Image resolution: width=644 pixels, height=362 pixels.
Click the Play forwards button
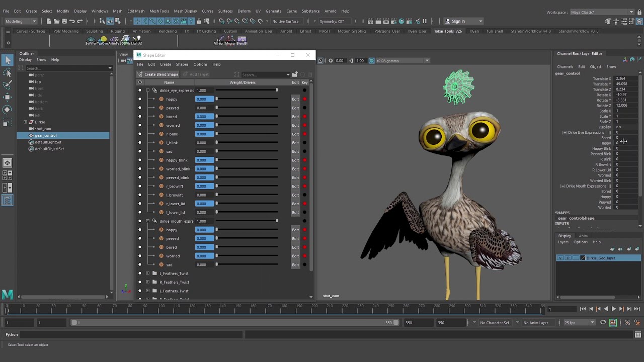click(x=613, y=309)
